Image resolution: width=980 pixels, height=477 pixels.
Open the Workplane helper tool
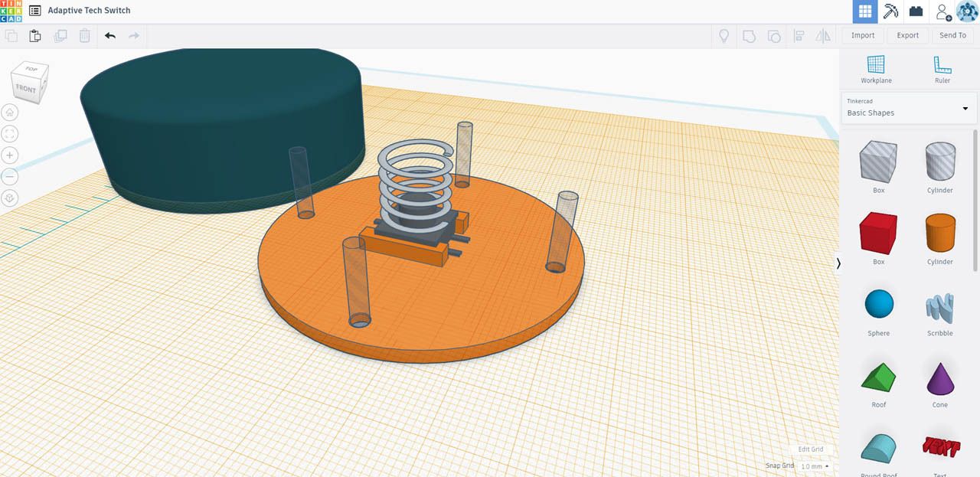coord(876,67)
